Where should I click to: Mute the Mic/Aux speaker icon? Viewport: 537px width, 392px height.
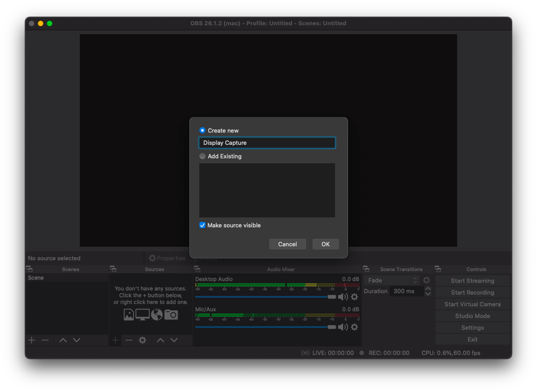point(343,327)
